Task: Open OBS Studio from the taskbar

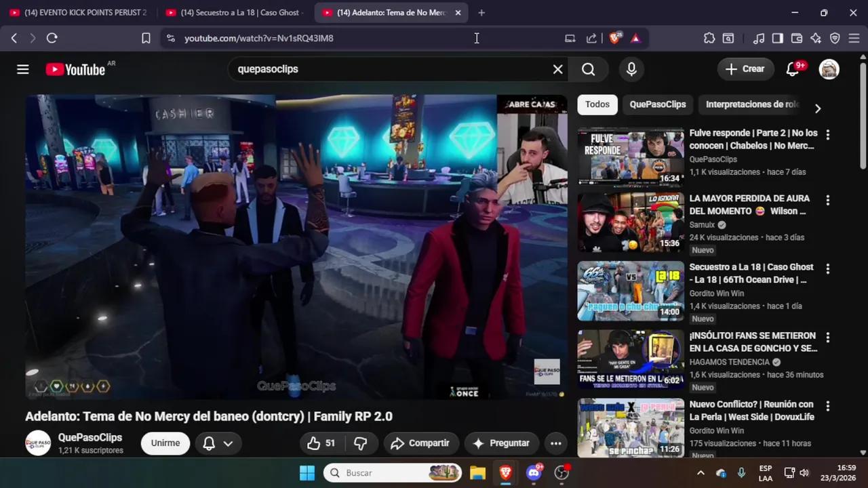Action: pyautogui.click(x=561, y=472)
